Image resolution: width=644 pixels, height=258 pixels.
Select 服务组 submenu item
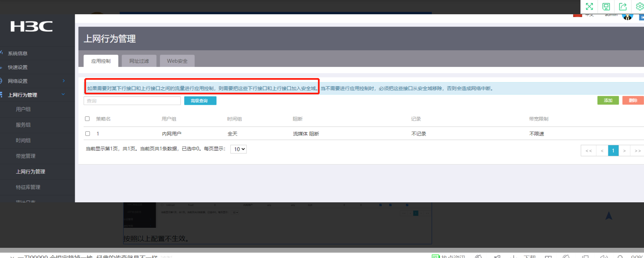coord(23,125)
